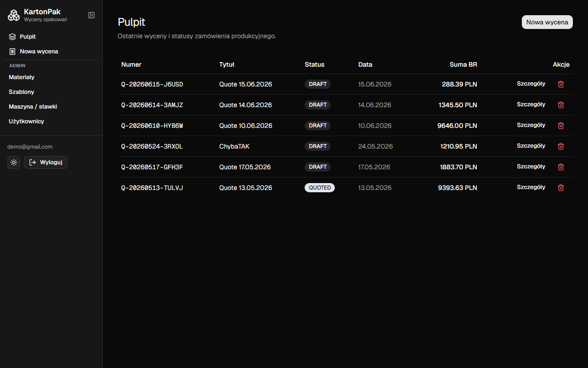Image resolution: width=588 pixels, height=368 pixels.
Task: Open Szczegóły for ChybaTAK quote
Action: tap(531, 146)
